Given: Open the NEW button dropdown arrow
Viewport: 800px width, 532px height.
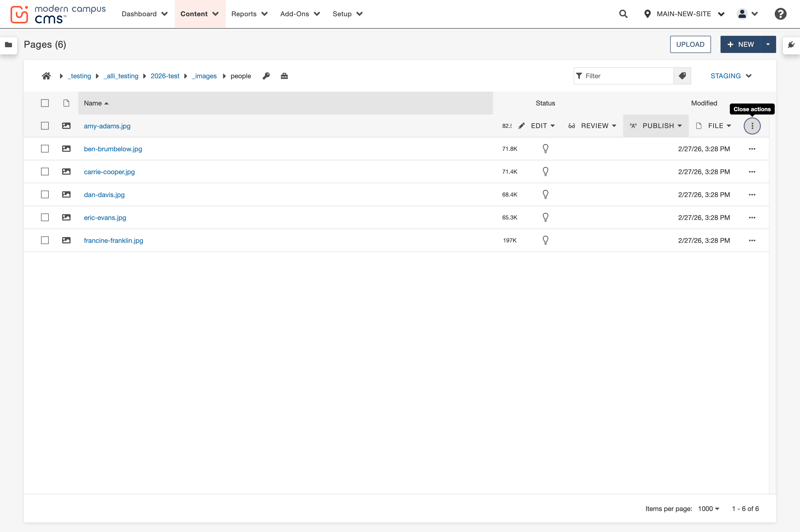Looking at the screenshot, I should (768, 44).
